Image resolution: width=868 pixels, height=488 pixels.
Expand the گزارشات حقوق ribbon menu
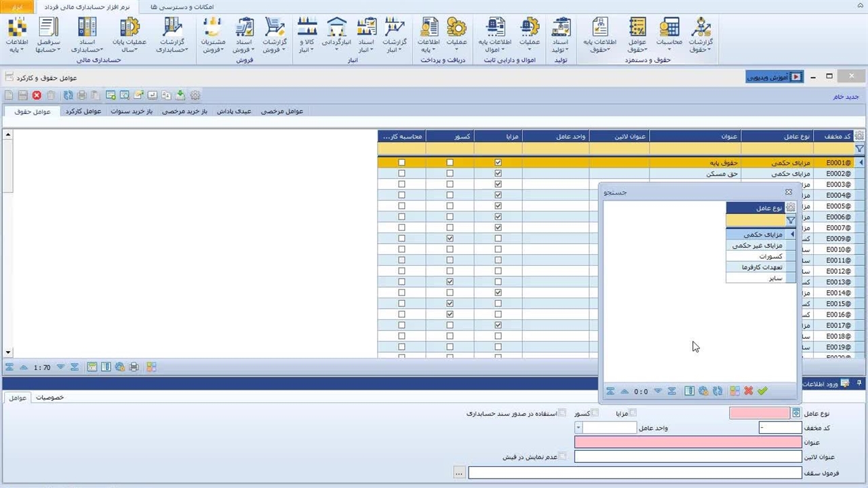coord(701,35)
